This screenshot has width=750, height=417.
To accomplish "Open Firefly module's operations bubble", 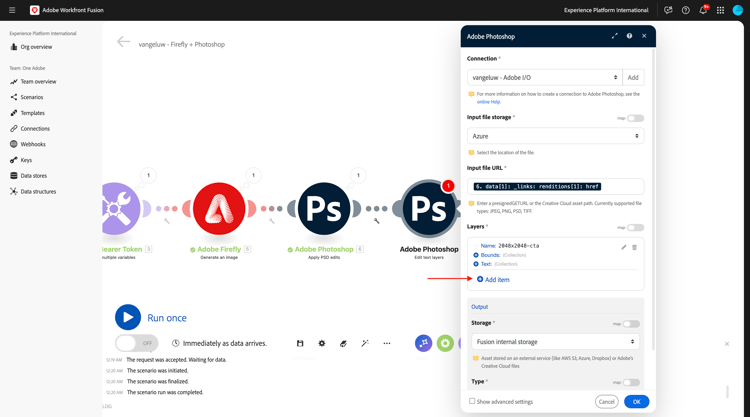I will click(254, 175).
